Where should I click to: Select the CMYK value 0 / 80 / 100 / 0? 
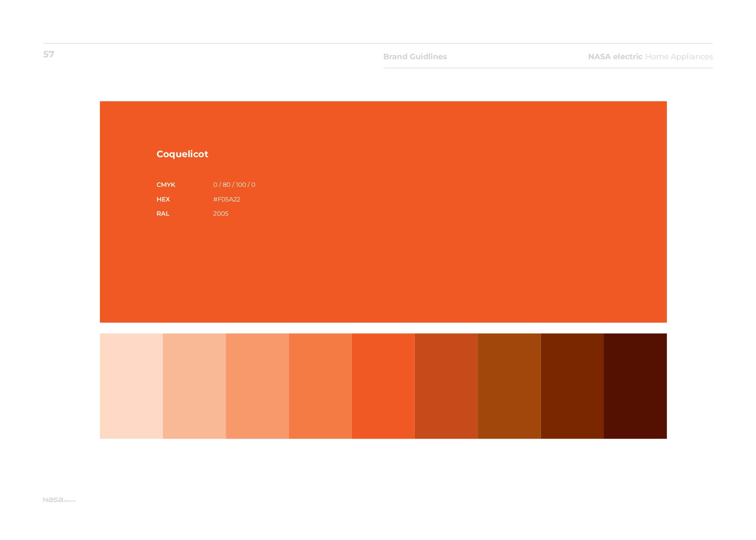234,185
